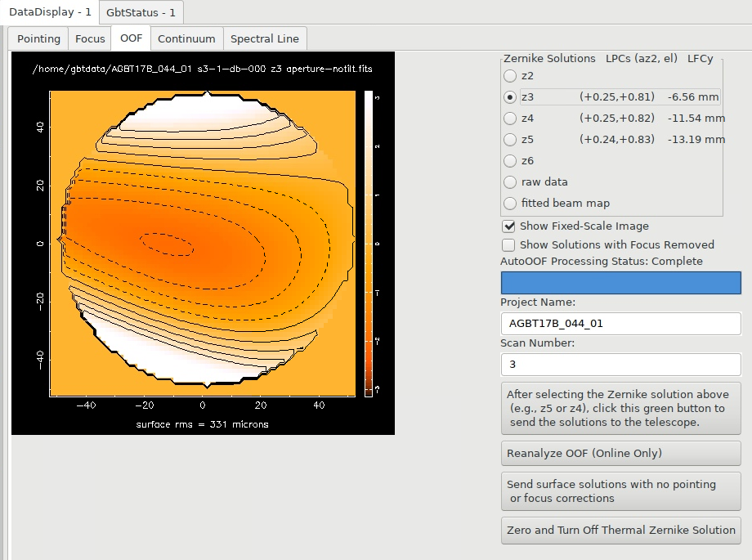Select the OOF tab
The height and width of the screenshot is (560, 752).
(x=131, y=38)
